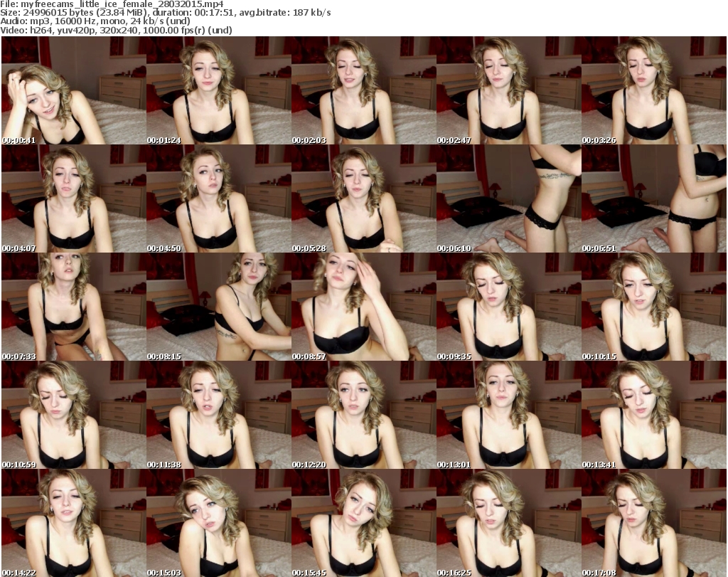Viewport: 728px width, 577px height.
Task: Select the frame at 00:07:33
Action: 73,307
